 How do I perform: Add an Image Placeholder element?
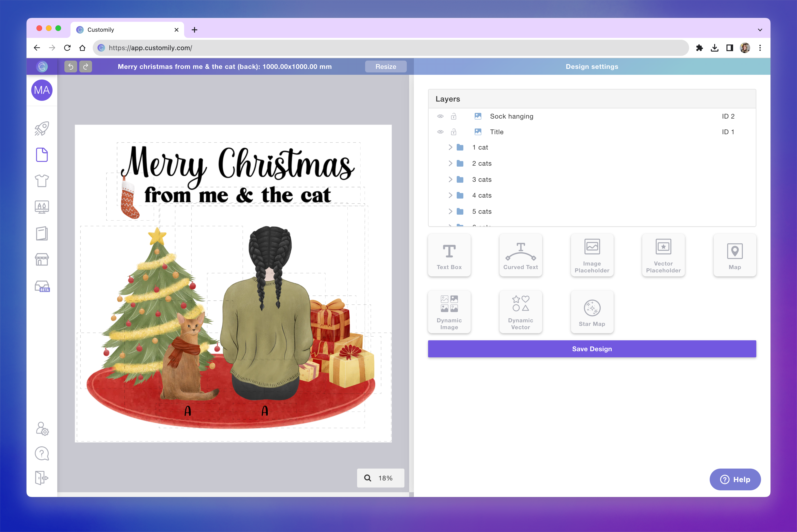pyautogui.click(x=592, y=255)
